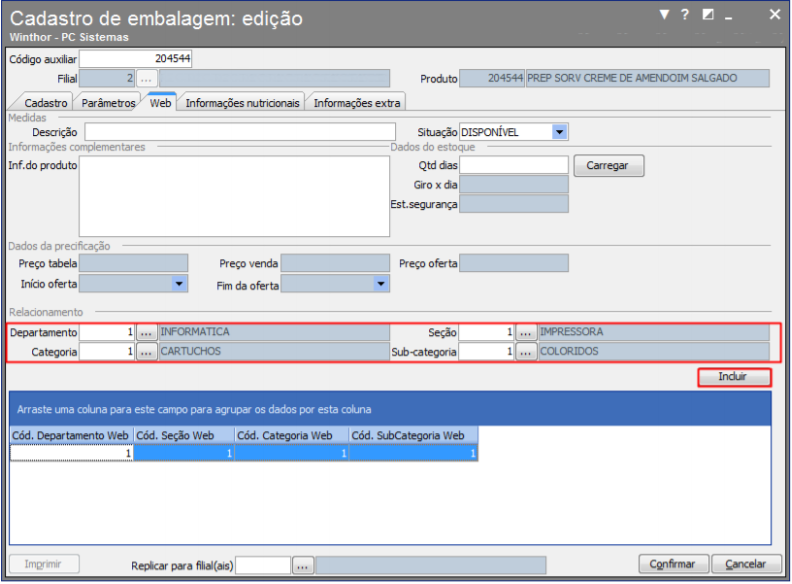Expand the Situação DISPONÍVEL dropdown

pyautogui.click(x=559, y=132)
